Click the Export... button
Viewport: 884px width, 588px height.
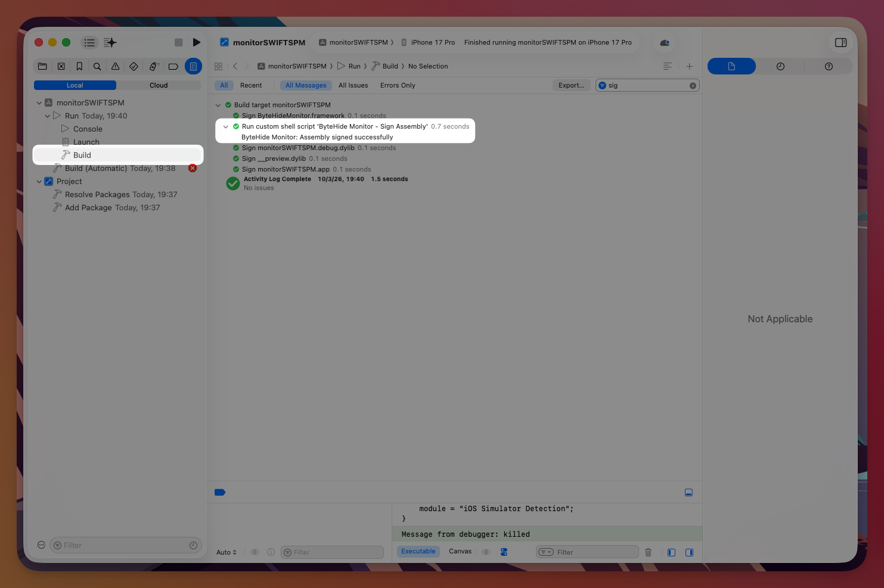click(x=570, y=85)
